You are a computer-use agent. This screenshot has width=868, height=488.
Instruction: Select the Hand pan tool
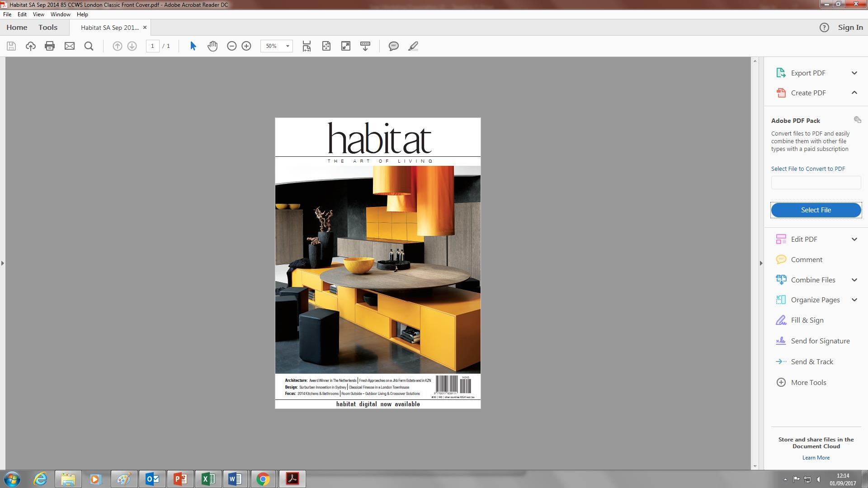[x=212, y=46]
